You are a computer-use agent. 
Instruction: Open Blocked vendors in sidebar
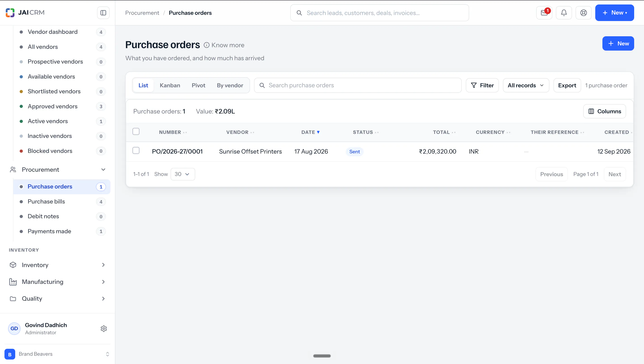point(62,151)
